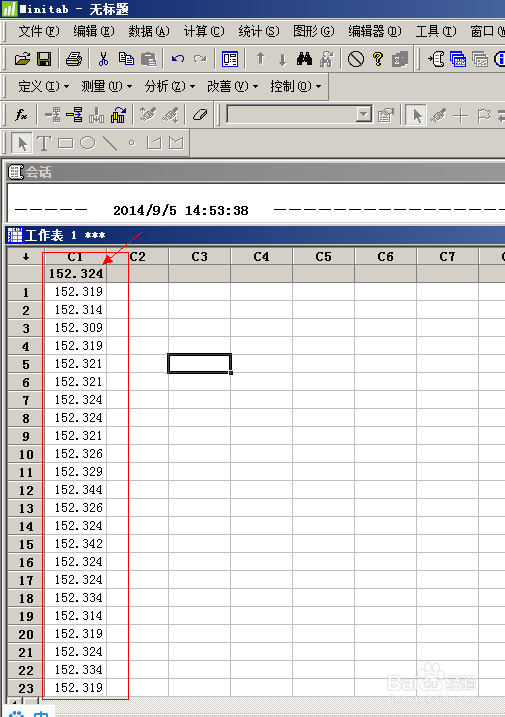Select the ellipse drawing tool

(x=88, y=143)
